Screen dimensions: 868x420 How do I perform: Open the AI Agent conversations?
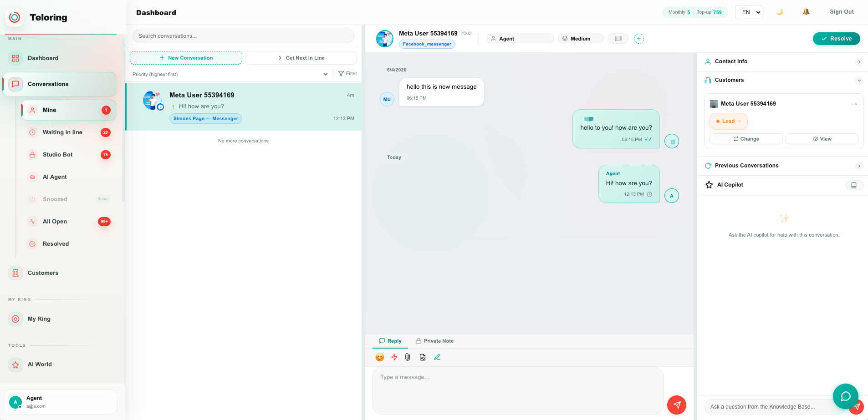(x=68, y=177)
